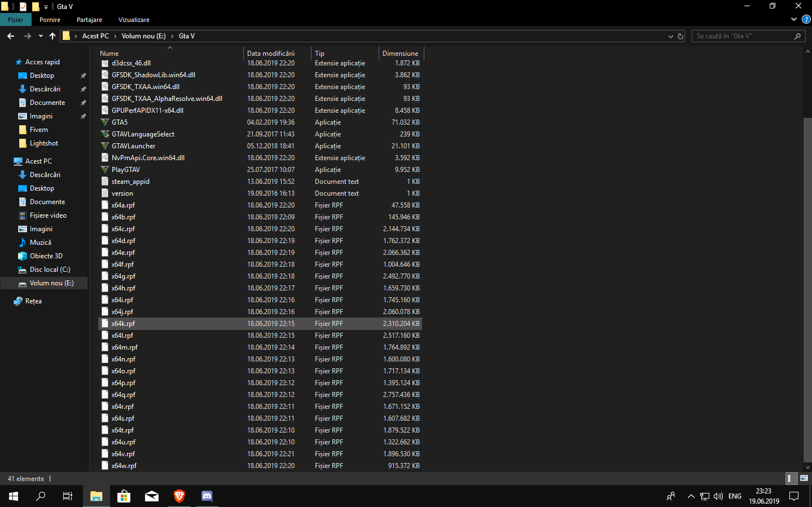Expand the ribbon with chevron
812x507 pixels.
794,19
